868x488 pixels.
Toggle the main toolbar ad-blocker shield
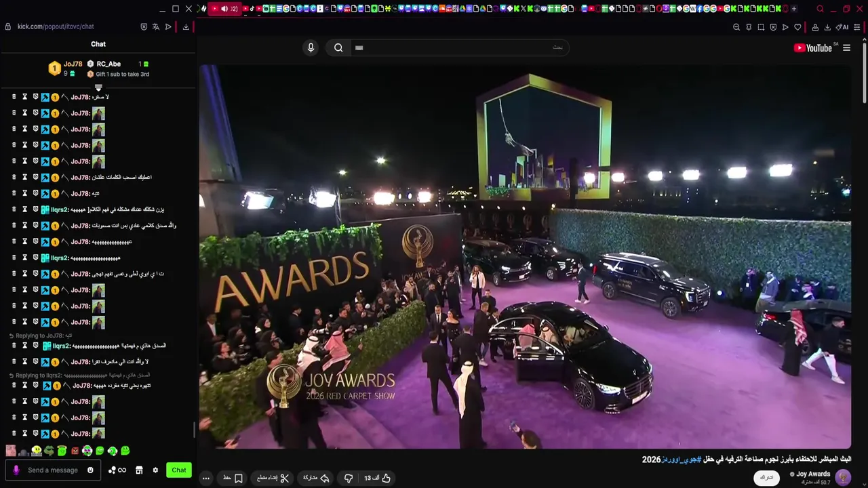tap(773, 27)
